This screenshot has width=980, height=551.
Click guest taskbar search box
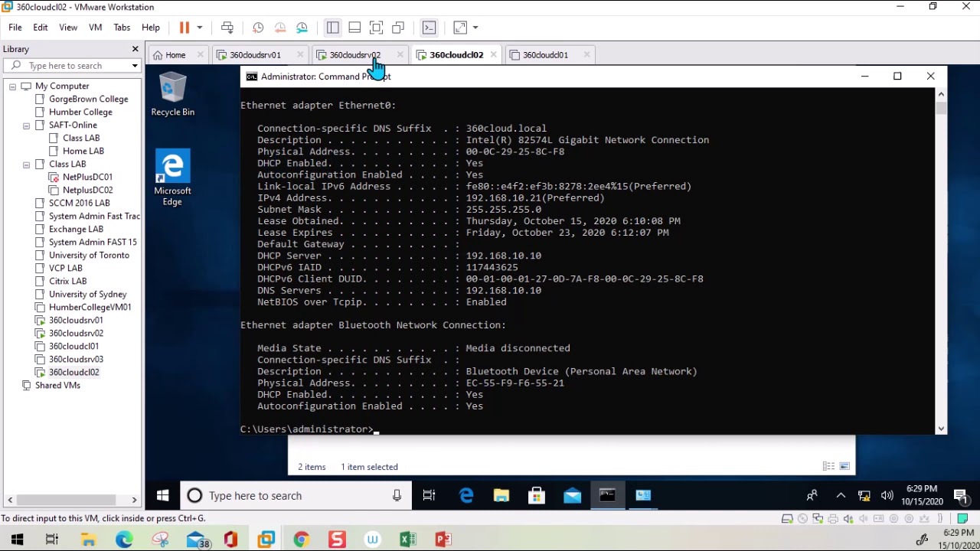[x=296, y=496]
